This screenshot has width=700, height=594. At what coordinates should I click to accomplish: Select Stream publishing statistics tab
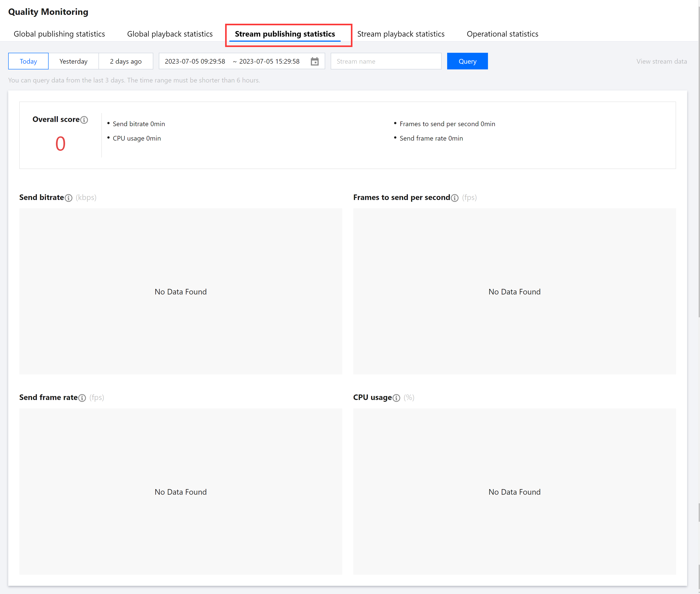coord(285,34)
